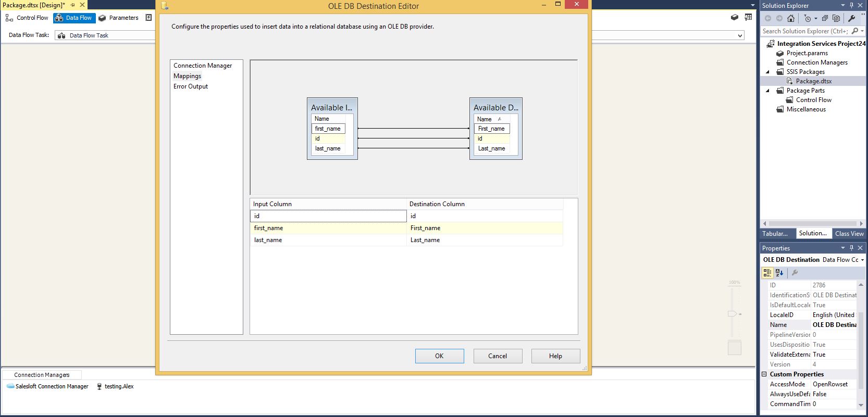Click the Solution Explorer horizontal scrollbar
Viewport: 868px width, 417px height.
[x=812, y=223]
